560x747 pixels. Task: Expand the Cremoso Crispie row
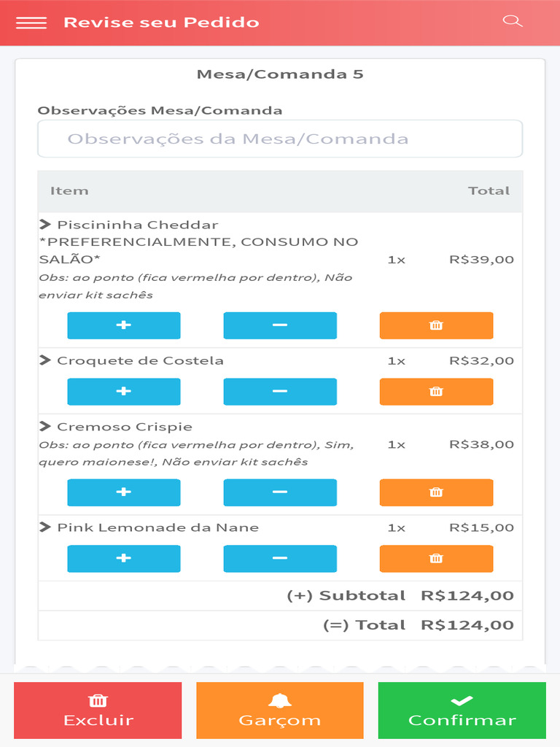point(45,427)
